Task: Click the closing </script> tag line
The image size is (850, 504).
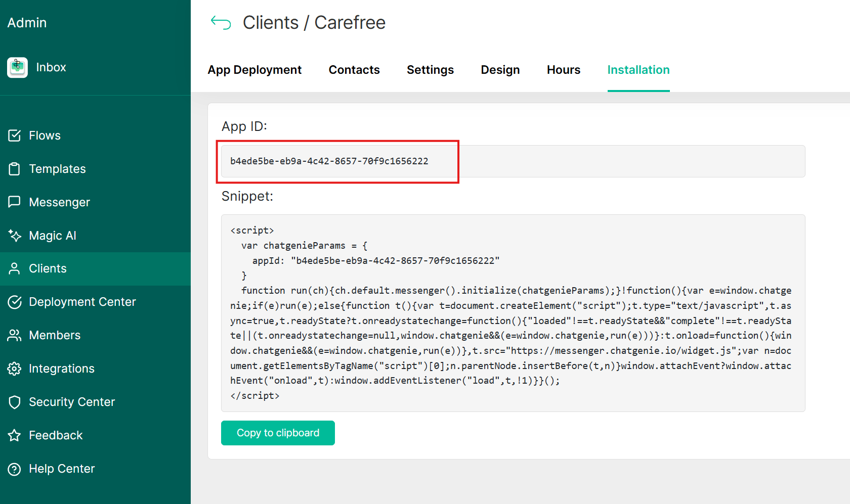Action: click(255, 396)
